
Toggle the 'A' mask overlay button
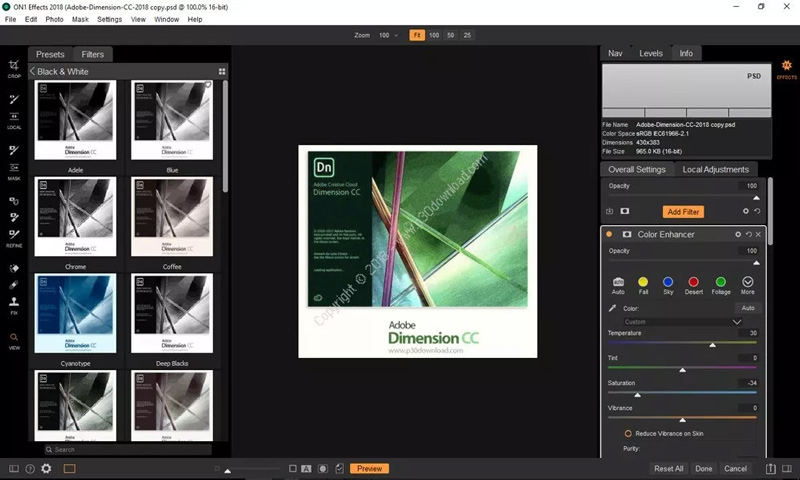point(306,468)
